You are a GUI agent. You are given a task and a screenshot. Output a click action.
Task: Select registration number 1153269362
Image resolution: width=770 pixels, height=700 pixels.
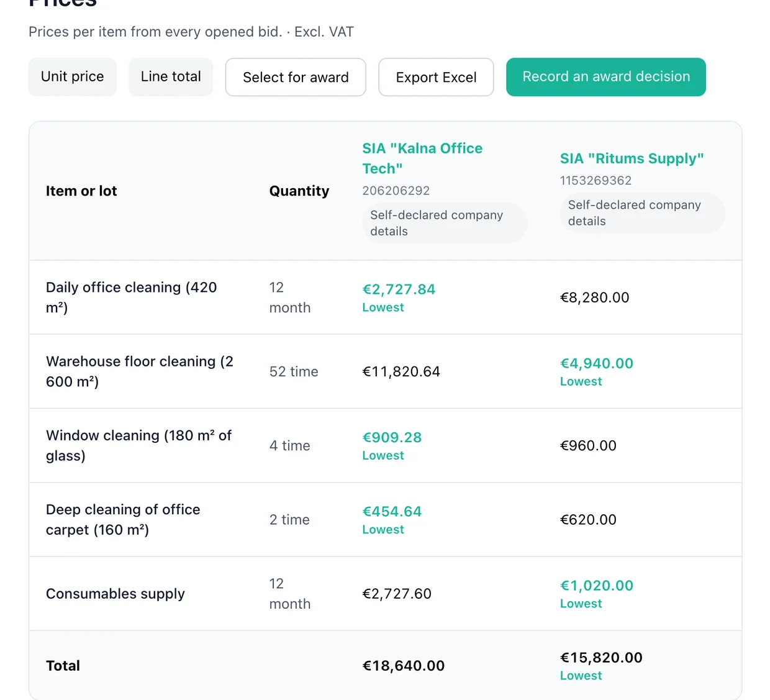(596, 181)
